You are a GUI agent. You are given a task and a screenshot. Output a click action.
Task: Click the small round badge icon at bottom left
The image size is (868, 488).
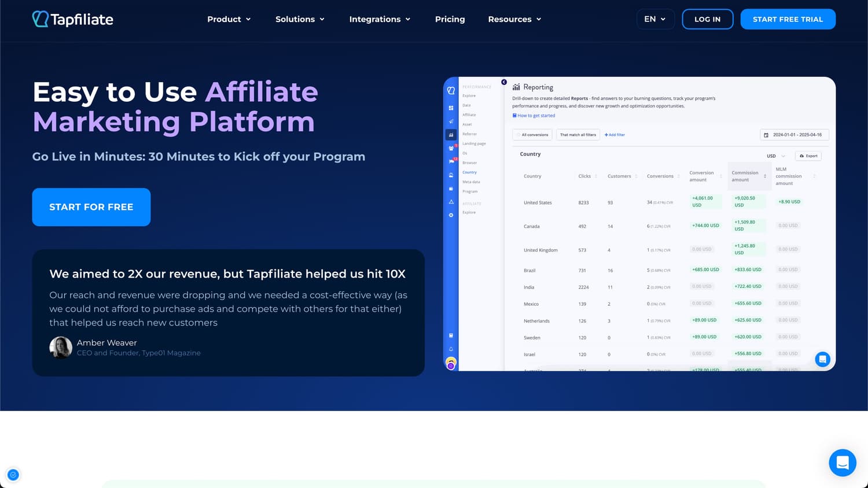(x=13, y=475)
